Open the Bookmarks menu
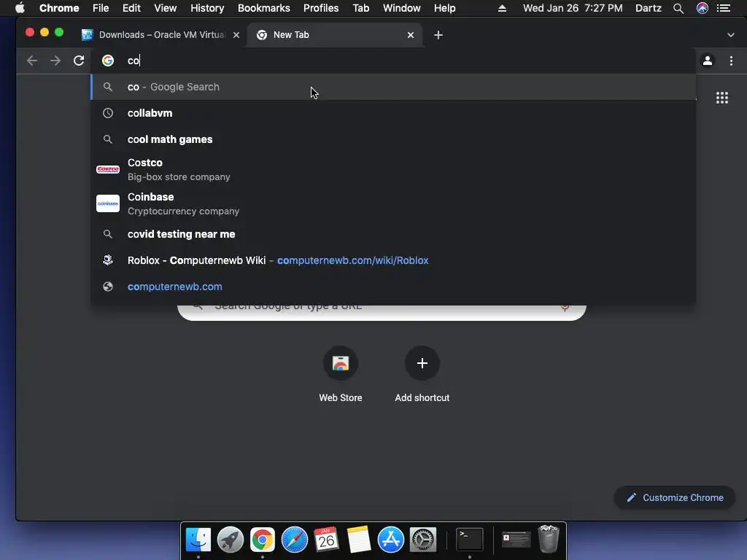Viewport: 747px width, 560px height. (264, 8)
